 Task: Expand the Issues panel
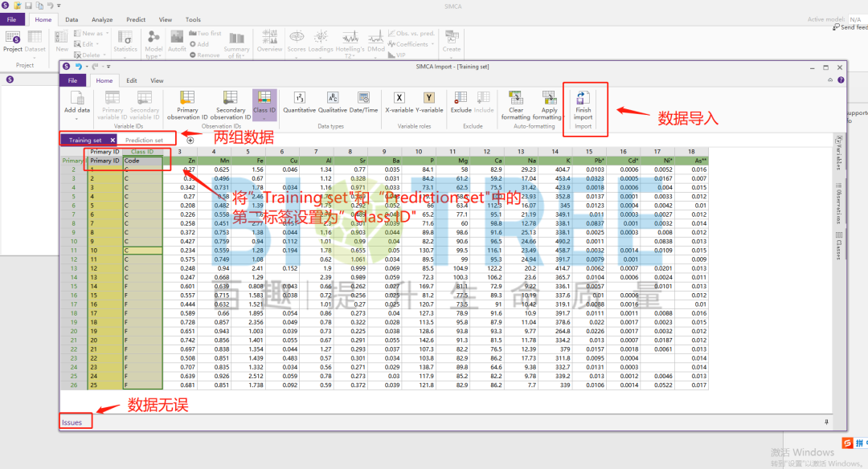72,422
